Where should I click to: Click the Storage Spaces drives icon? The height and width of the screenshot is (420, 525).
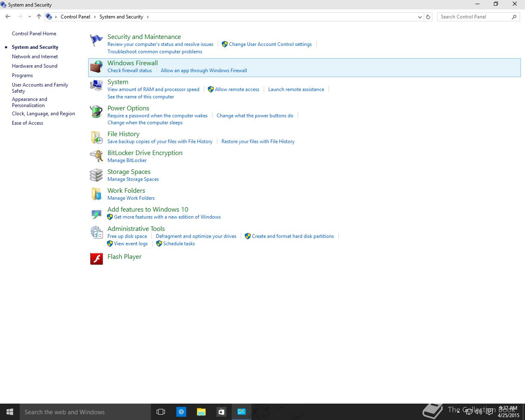click(96, 175)
